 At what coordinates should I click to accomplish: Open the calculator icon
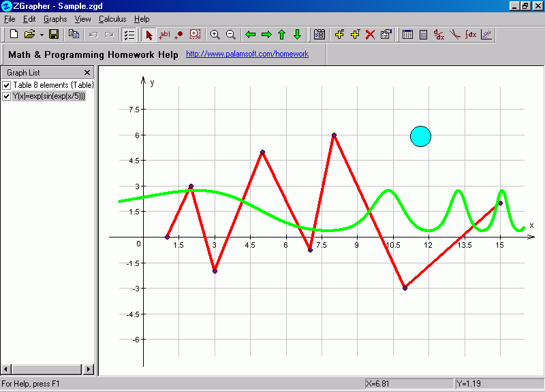coord(423,35)
